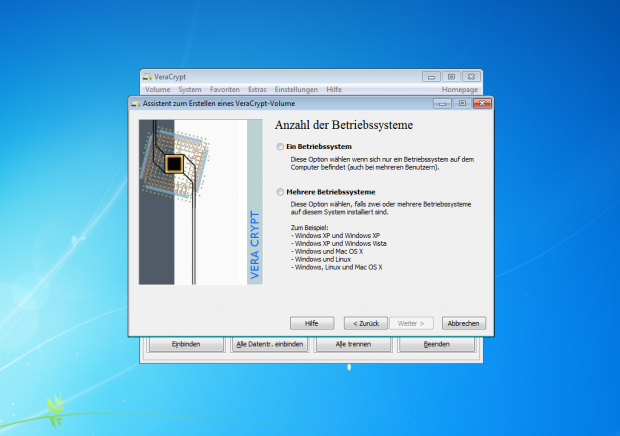This screenshot has width=620, height=436.
Task: Select the "Ein Betriebssystem" radio option
Action: click(x=280, y=147)
